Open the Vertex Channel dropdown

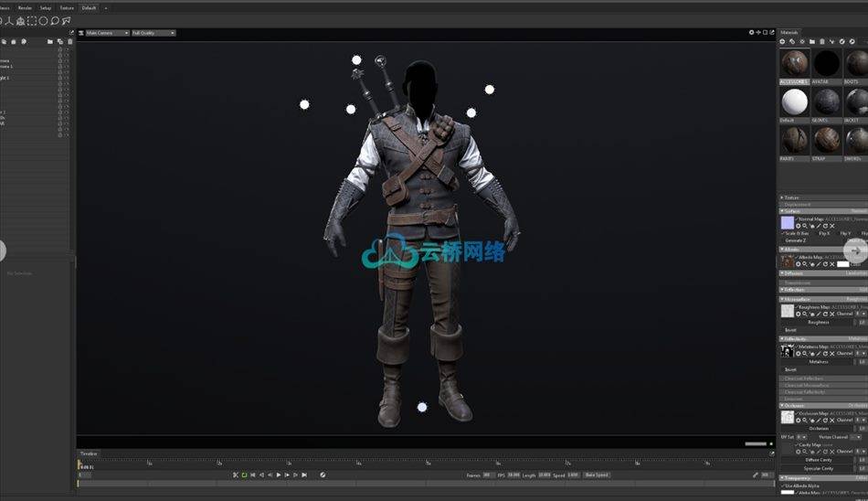click(856, 437)
